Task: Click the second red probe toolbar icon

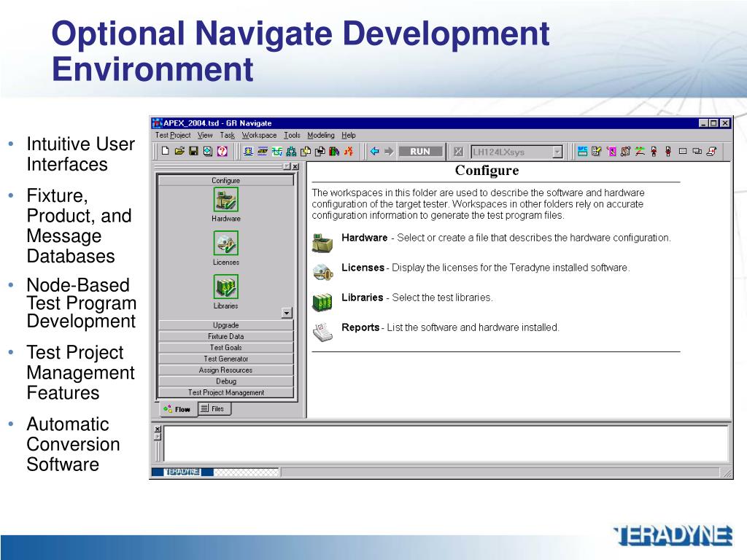Action: click(668, 152)
